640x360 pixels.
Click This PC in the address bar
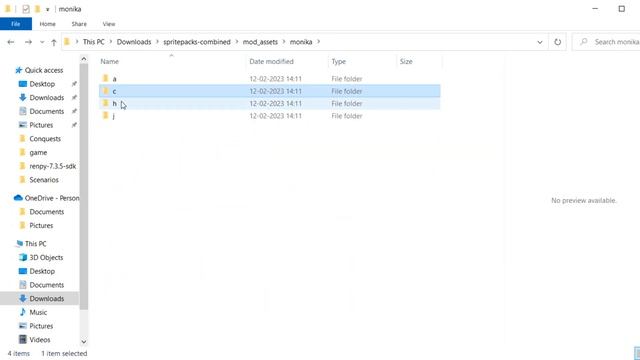[x=93, y=42]
